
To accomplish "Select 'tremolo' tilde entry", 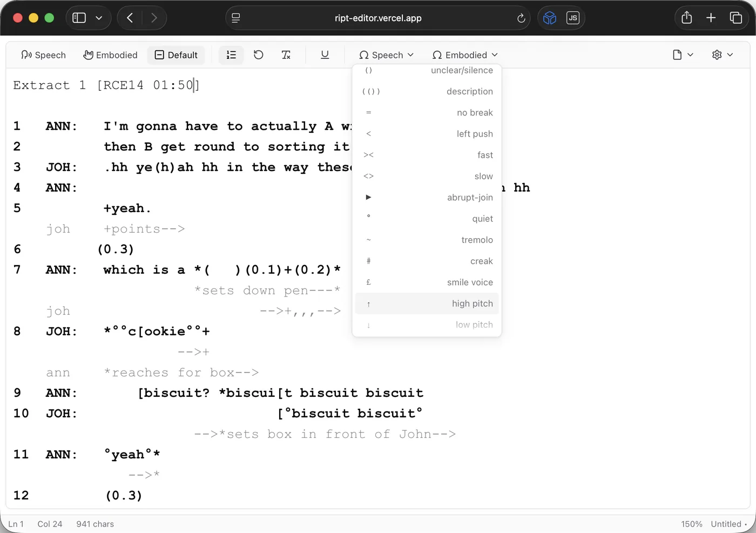I will tap(427, 240).
